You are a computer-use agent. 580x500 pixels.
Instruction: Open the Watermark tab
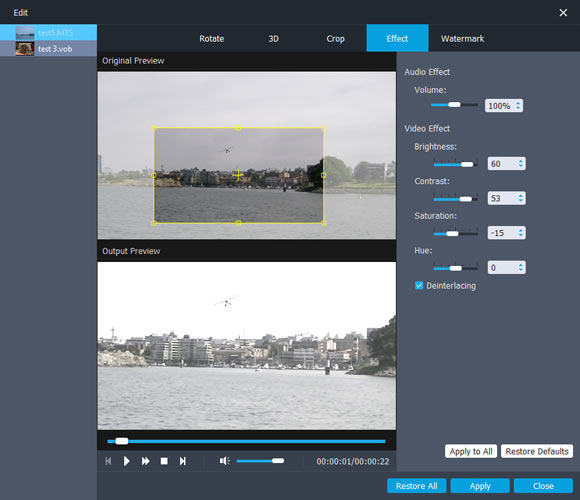coord(462,38)
